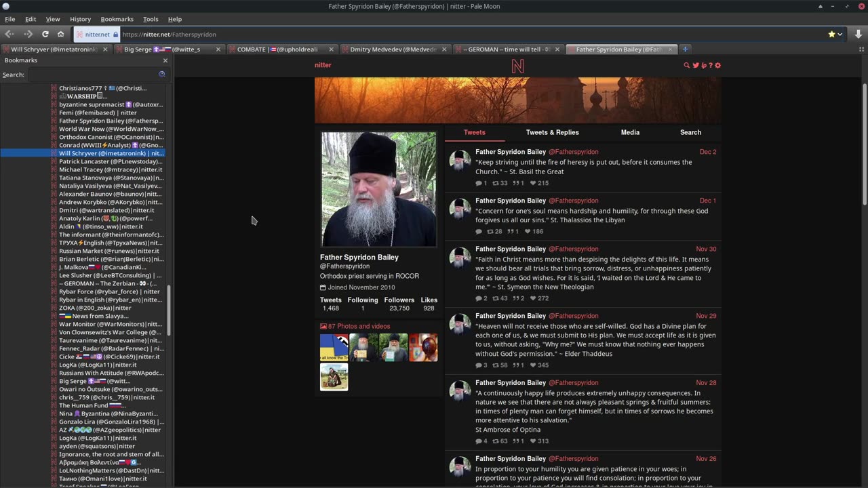Open the Nov 30 tweet date link
Screen dimensions: 868x488
pyautogui.click(x=706, y=249)
